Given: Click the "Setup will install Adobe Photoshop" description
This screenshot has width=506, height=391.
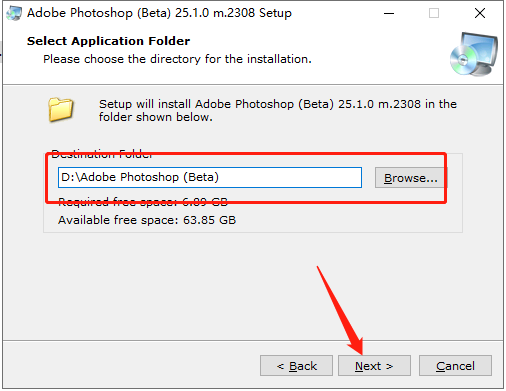Looking at the screenshot, I should (277, 110).
